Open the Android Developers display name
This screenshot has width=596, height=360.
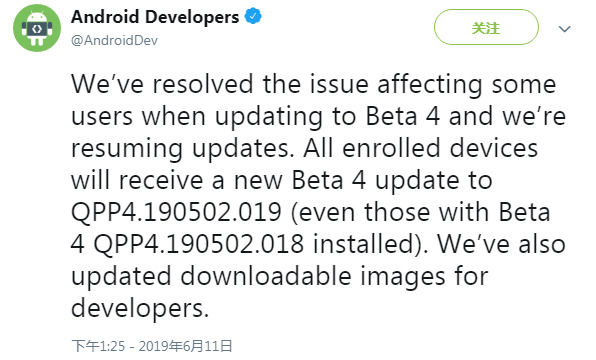(x=155, y=17)
